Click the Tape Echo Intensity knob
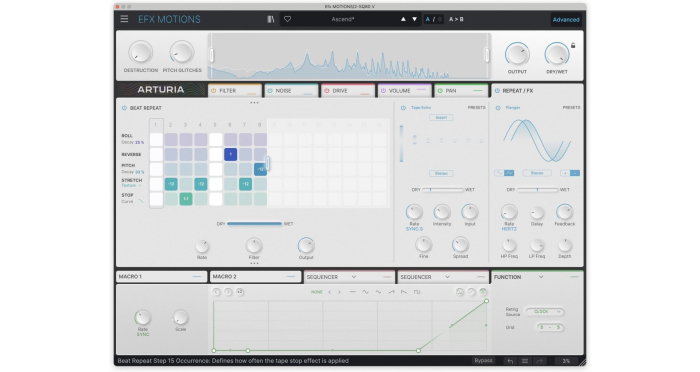The image size is (700, 372). click(x=442, y=212)
